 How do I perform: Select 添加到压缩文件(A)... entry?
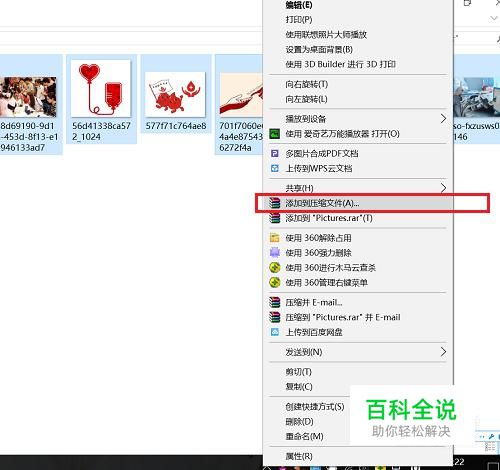(358, 203)
